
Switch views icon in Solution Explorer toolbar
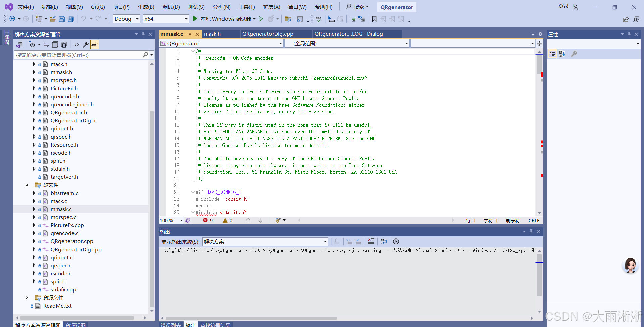pyautogui.click(x=19, y=44)
